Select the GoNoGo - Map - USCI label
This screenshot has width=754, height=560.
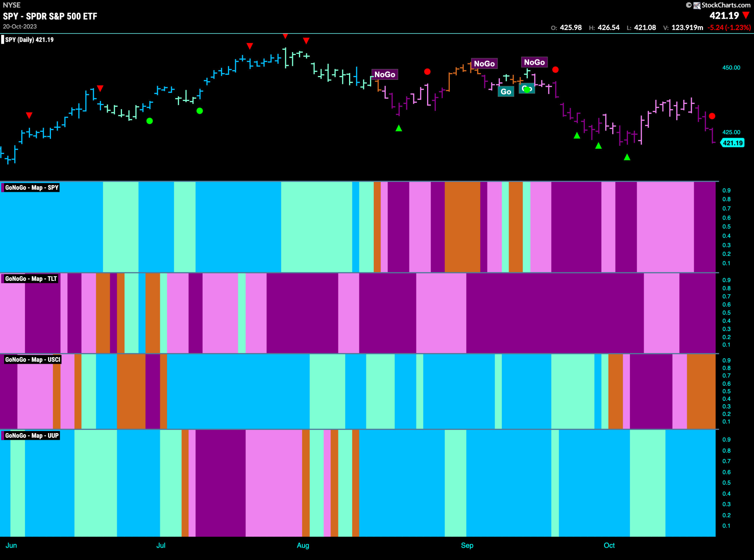[x=32, y=360]
